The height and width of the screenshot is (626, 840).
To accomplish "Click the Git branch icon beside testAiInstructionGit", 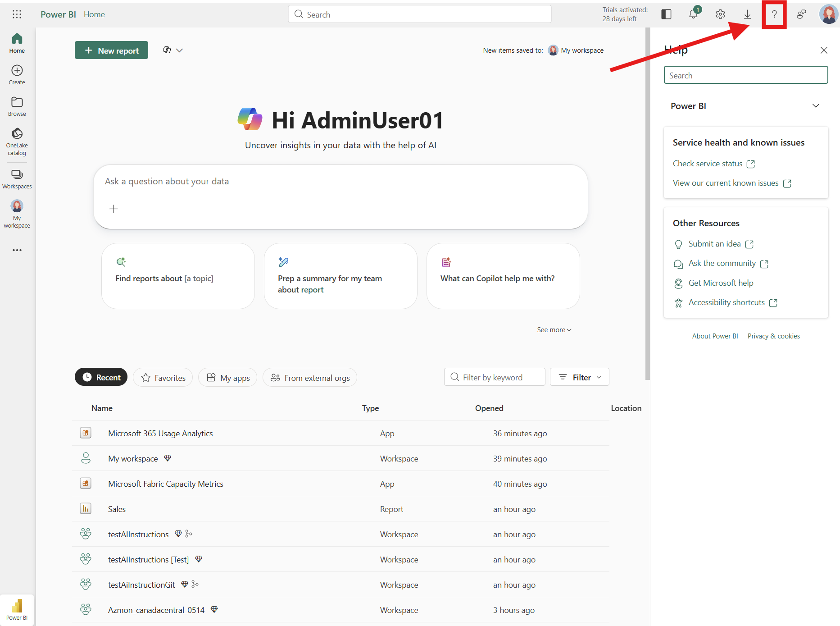I will point(195,584).
